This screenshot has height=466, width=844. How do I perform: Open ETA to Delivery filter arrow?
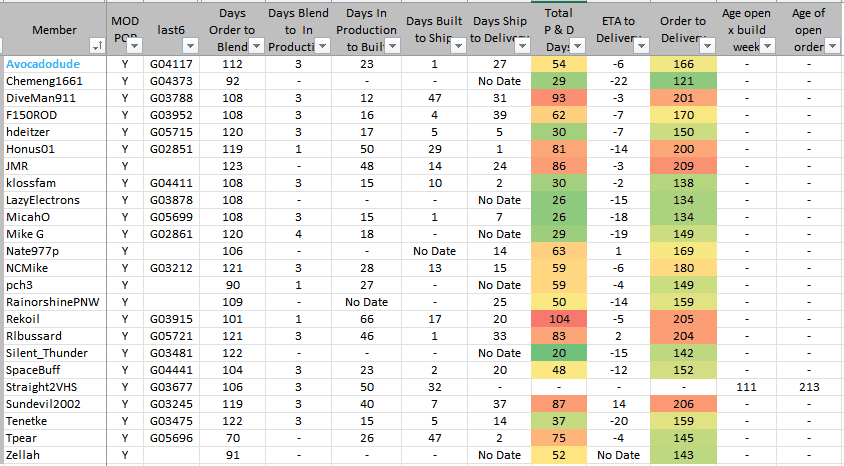click(638, 46)
